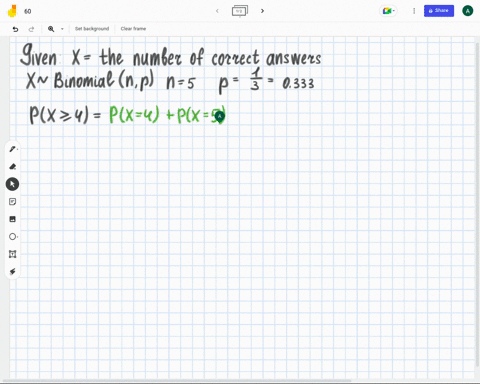Add a Sticky note
The height and width of the screenshot is (384, 480).
[13, 202]
